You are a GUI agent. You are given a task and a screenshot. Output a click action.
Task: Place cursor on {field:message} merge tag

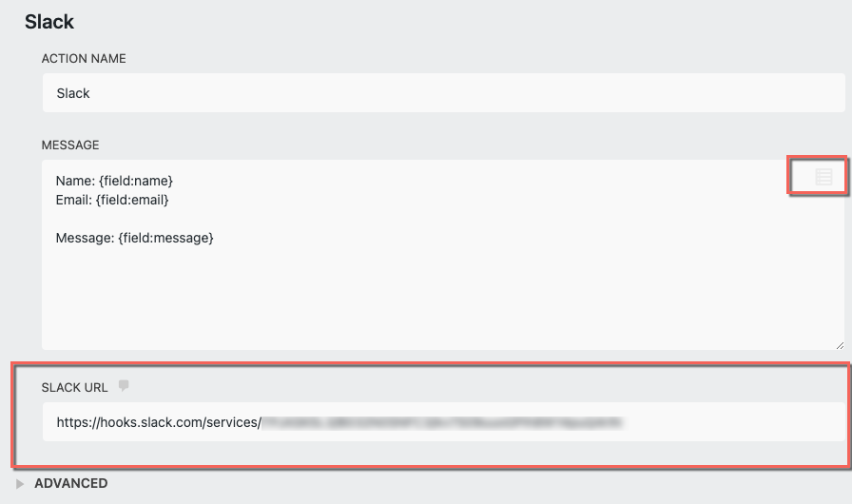point(165,238)
